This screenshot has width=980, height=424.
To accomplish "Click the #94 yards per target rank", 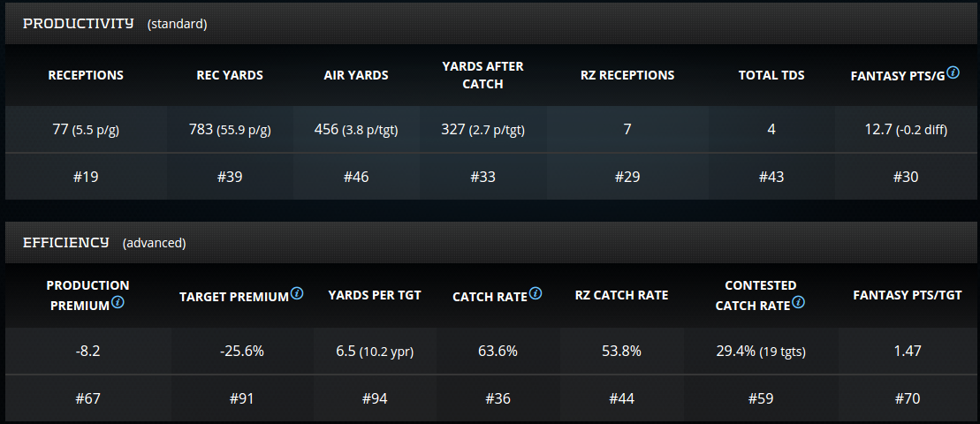I will (x=375, y=398).
